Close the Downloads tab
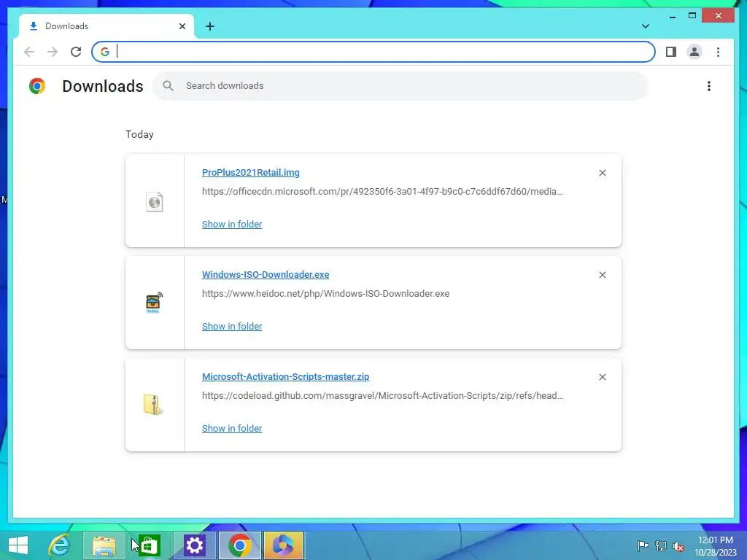The image size is (747, 560). pyautogui.click(x=182, y=26)
